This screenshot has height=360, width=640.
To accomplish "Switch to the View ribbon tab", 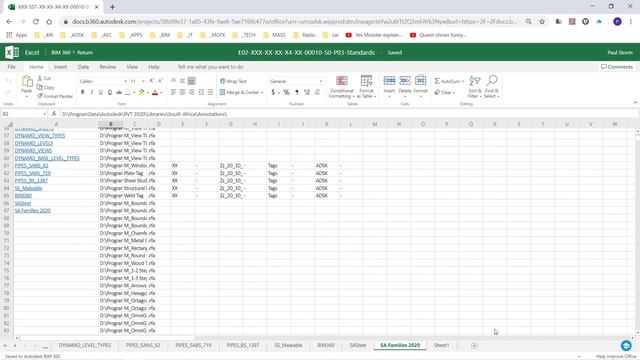I will 132,67.
